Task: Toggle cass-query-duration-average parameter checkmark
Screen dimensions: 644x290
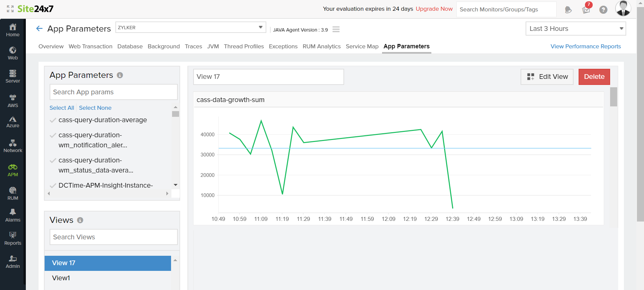Action: (53, 120)
